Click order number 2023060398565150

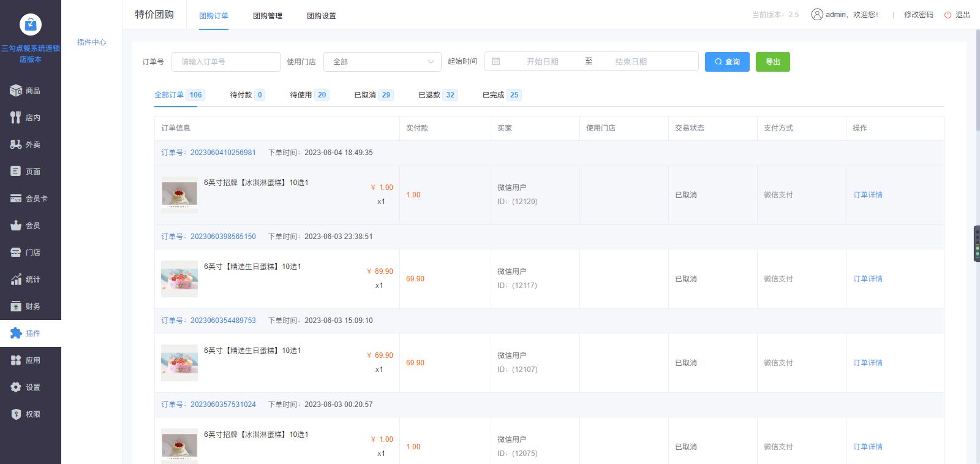coord(223,237)
